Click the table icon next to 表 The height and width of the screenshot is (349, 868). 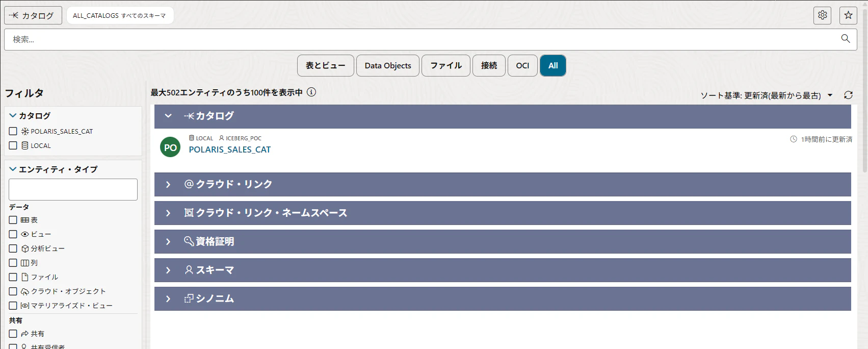[x=25, y=220]
